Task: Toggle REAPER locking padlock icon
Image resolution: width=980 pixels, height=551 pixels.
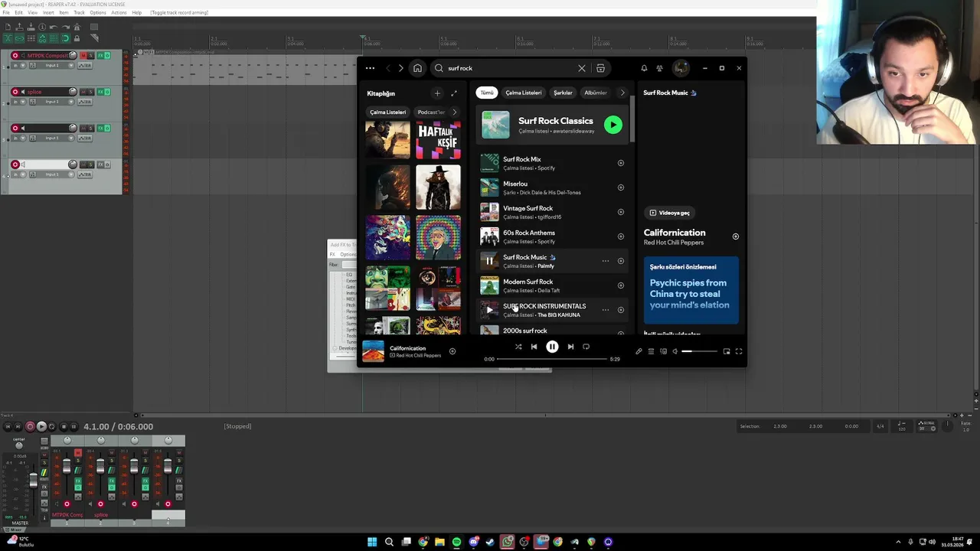Action: pos(77,38)
